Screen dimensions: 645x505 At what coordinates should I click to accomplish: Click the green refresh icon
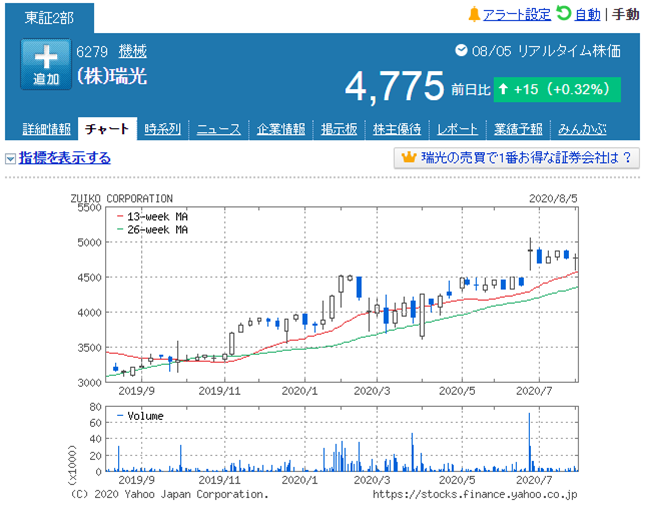pos(564,14)
